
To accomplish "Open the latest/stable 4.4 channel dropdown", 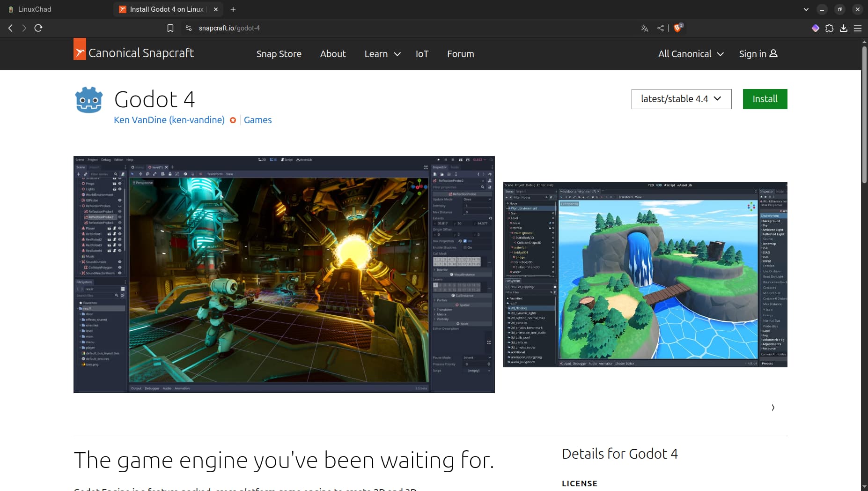I will (x=681, y=99).
